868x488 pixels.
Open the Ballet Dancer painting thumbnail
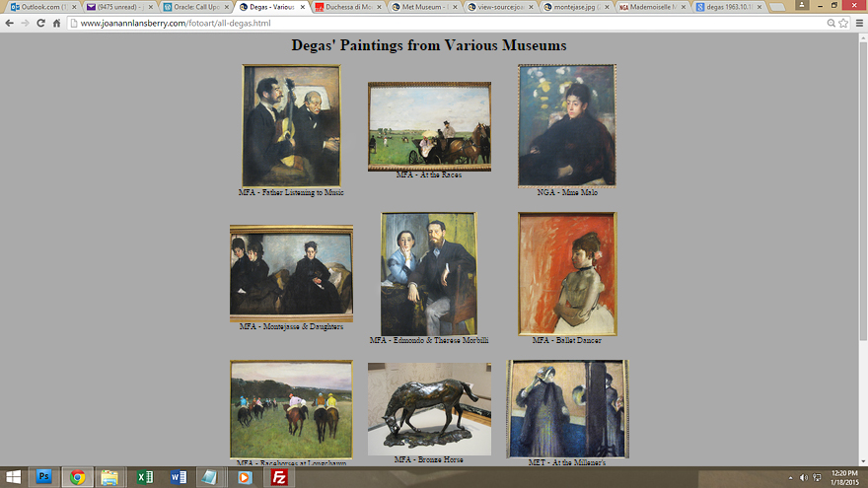[x=567, y=274]
